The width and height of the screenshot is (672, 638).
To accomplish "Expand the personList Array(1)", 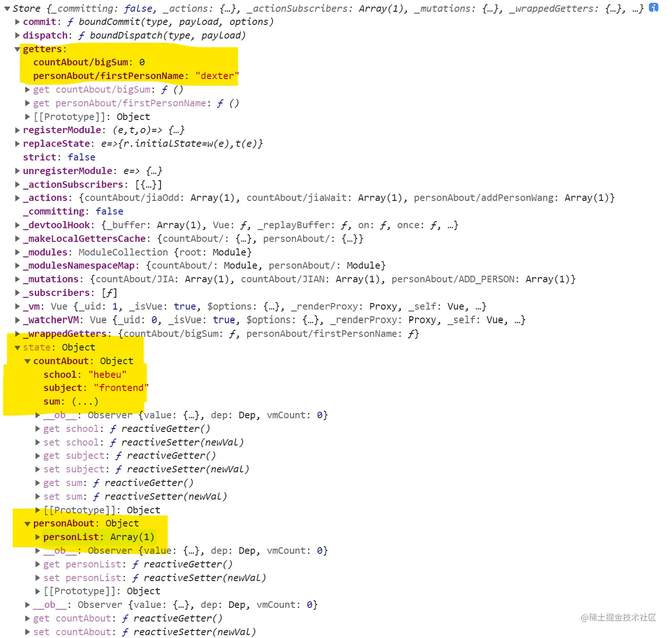I will coord(38,537).
